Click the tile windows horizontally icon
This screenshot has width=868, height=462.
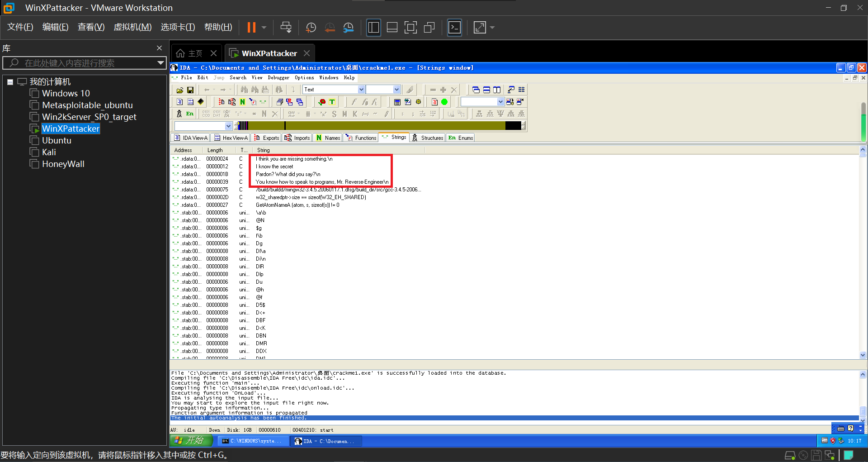point(486,90)
